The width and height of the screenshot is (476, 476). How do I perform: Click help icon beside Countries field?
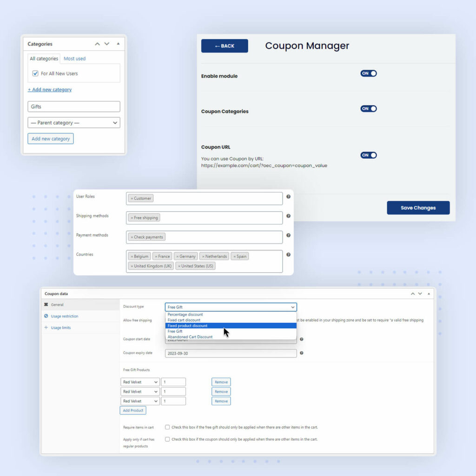click(x=288, y=255)
